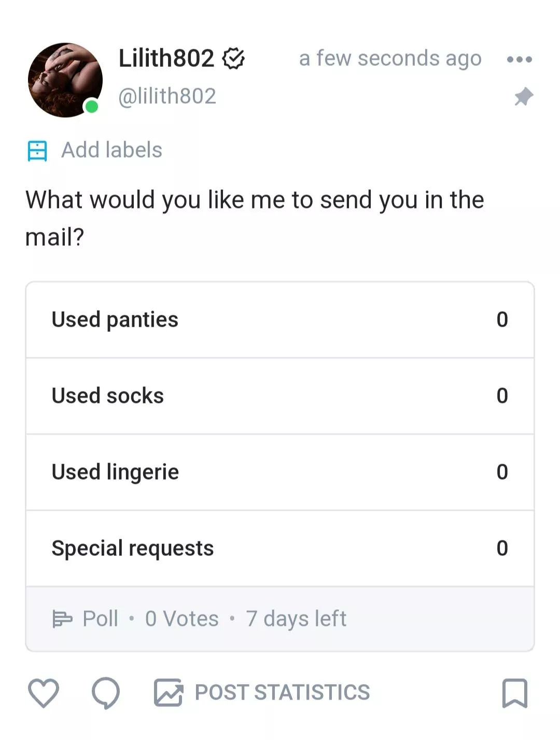Bookmark this poll post
The height and width of the screenshot is (740, 560).
(514, 693)
